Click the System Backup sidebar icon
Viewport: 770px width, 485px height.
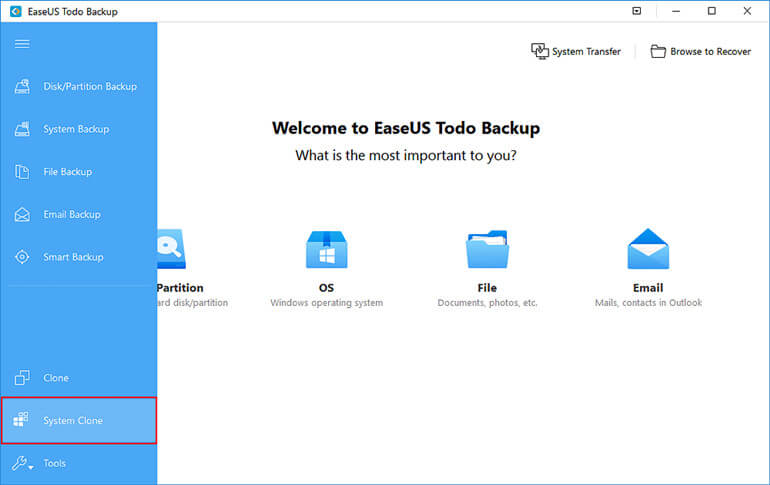tap(22, 129)
